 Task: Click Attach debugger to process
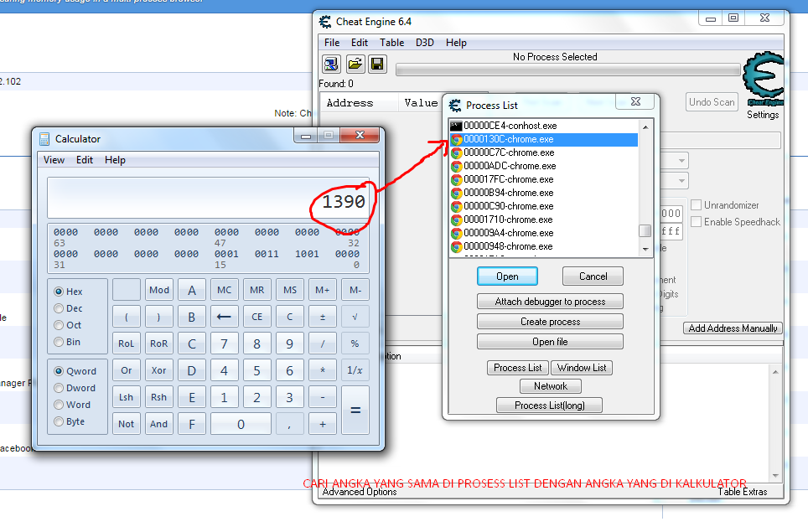(x=551, y=302)
